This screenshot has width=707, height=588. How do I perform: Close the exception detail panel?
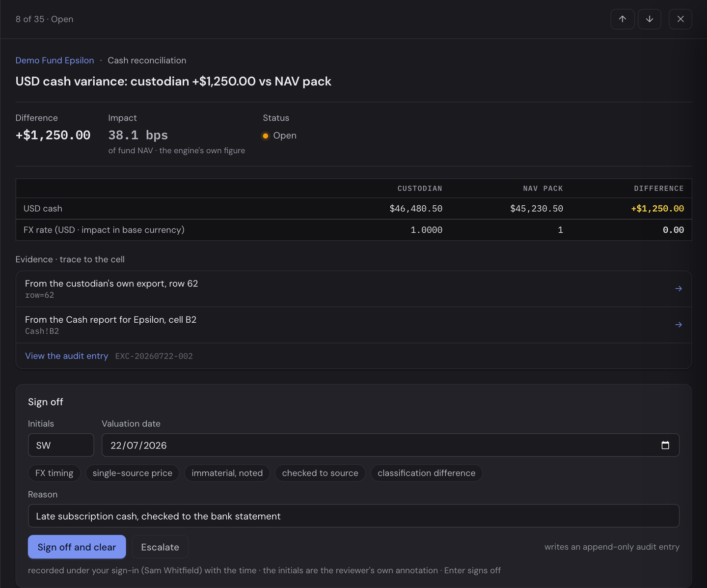(680, 19)
